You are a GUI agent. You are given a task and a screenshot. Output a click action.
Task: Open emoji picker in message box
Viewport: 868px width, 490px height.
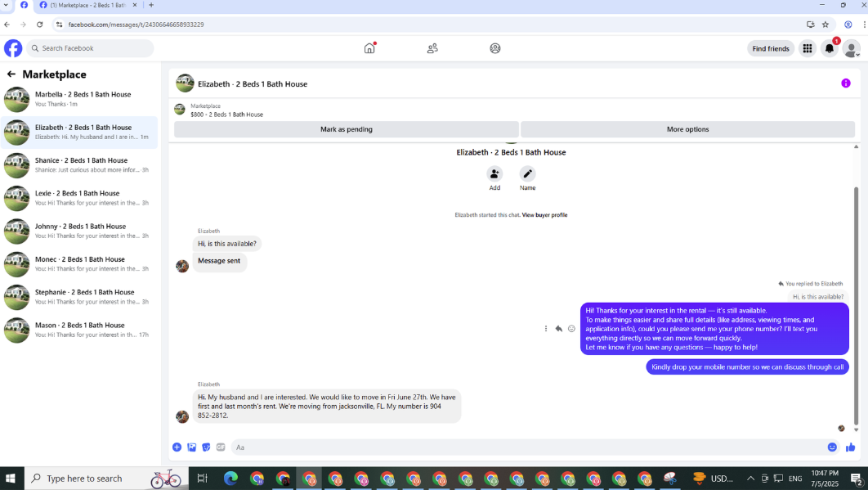[832, 447]
